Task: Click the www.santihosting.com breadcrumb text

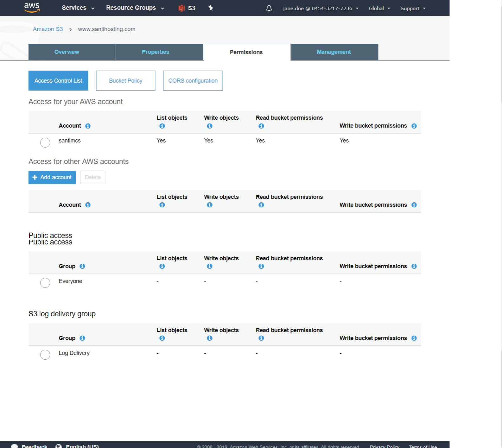Action: (x=107, y=29)
